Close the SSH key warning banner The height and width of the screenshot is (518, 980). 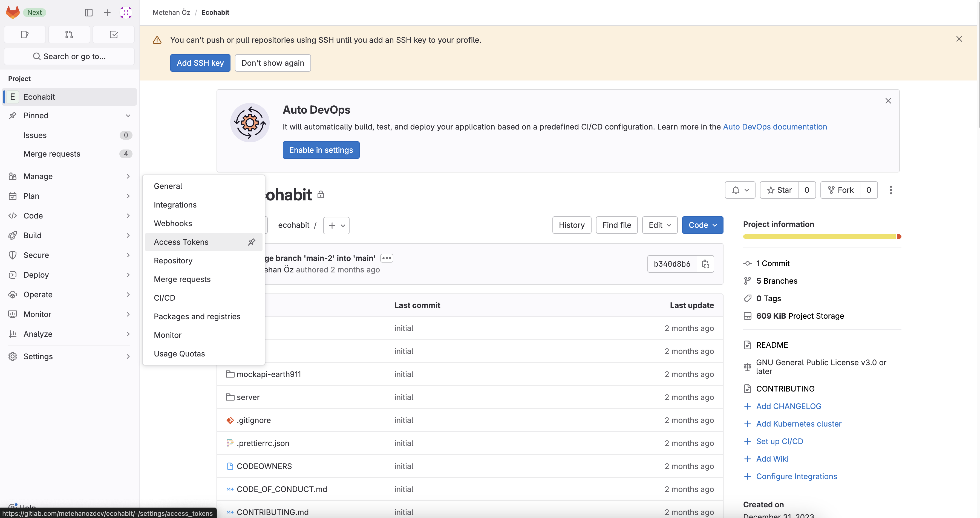pos(959,39)
